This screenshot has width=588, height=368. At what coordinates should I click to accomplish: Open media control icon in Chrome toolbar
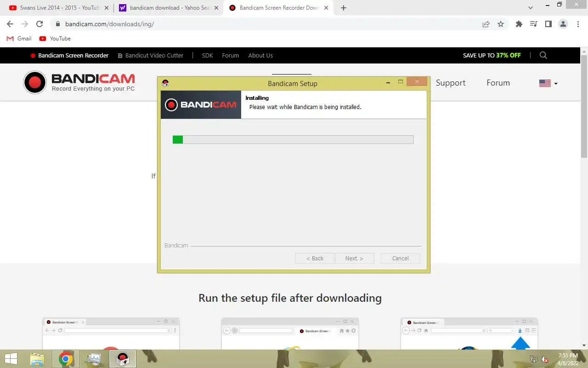pos(534,24)
